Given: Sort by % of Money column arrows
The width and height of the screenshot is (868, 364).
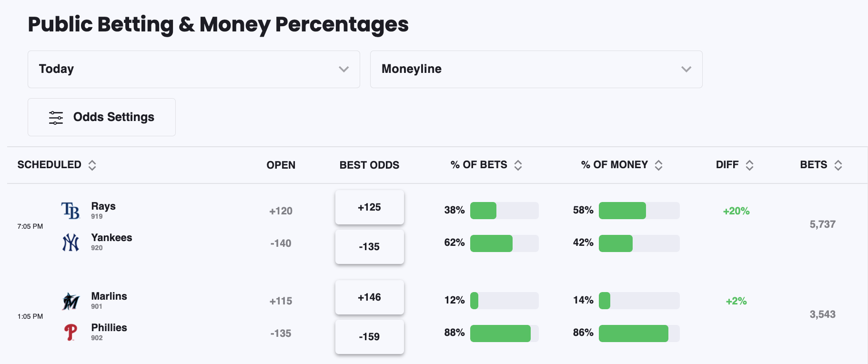Looking at the screenshot, I should [x=659, y=165].
